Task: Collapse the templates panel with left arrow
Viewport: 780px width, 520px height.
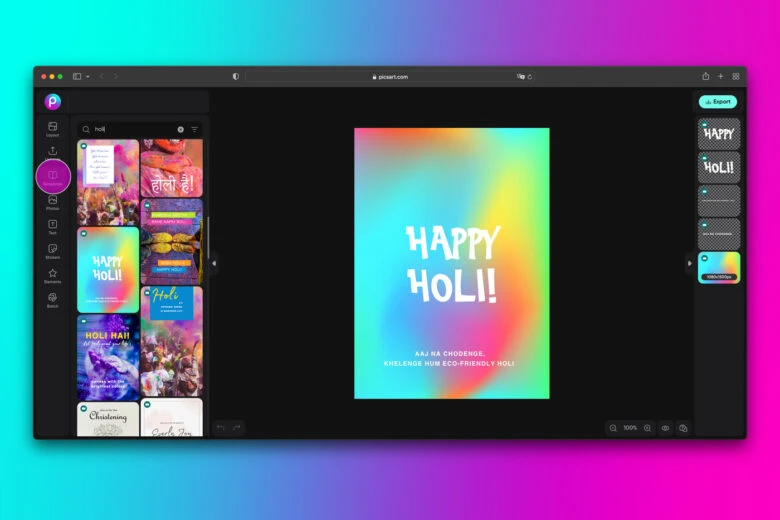Action: 214,263
